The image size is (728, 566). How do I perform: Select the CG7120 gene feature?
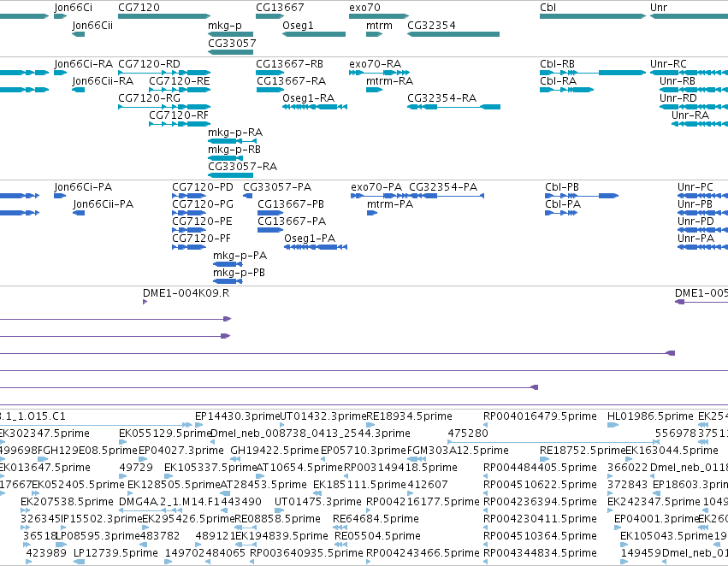point(164,16)
